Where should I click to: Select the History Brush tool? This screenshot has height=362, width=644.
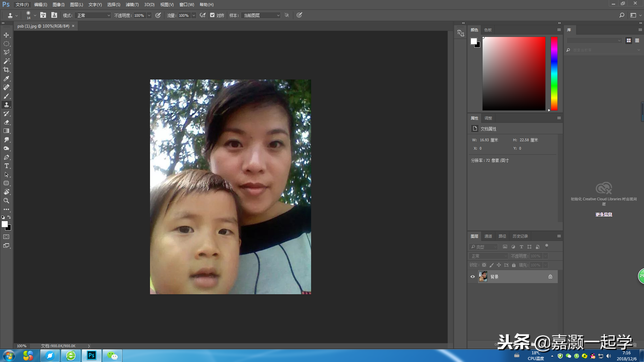click(6, 113)
